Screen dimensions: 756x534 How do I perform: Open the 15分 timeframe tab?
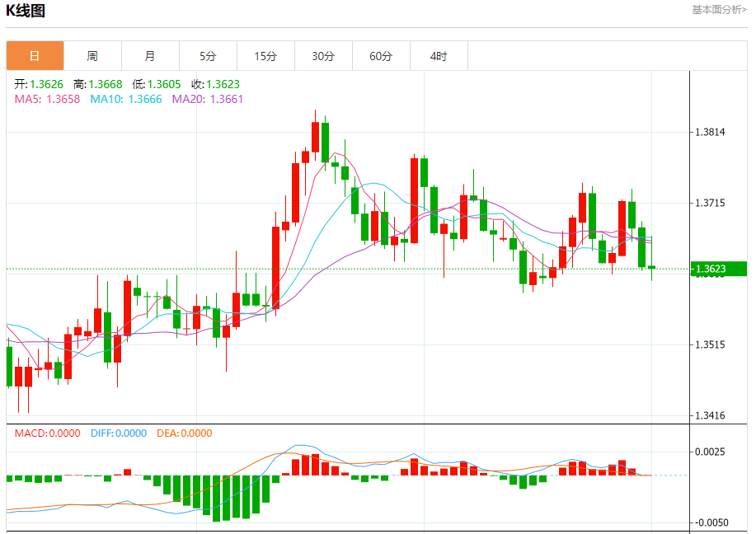pos(265,56)
